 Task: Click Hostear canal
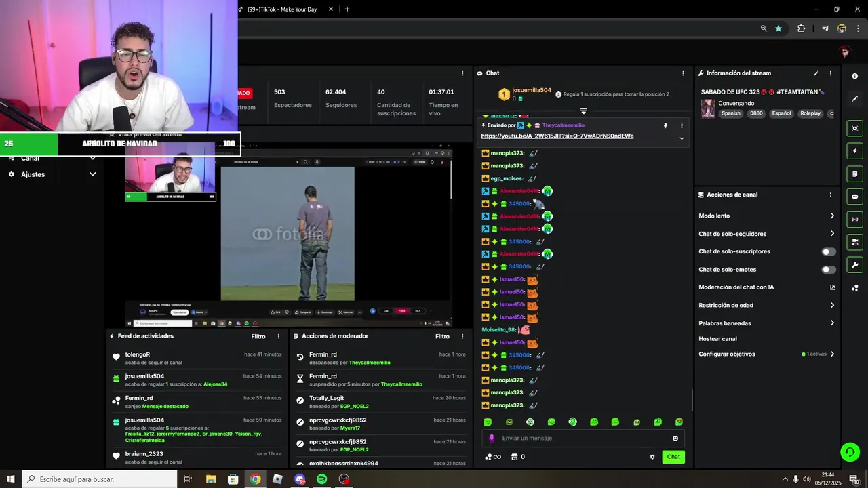pyautogui.click(x=717, y=339)
